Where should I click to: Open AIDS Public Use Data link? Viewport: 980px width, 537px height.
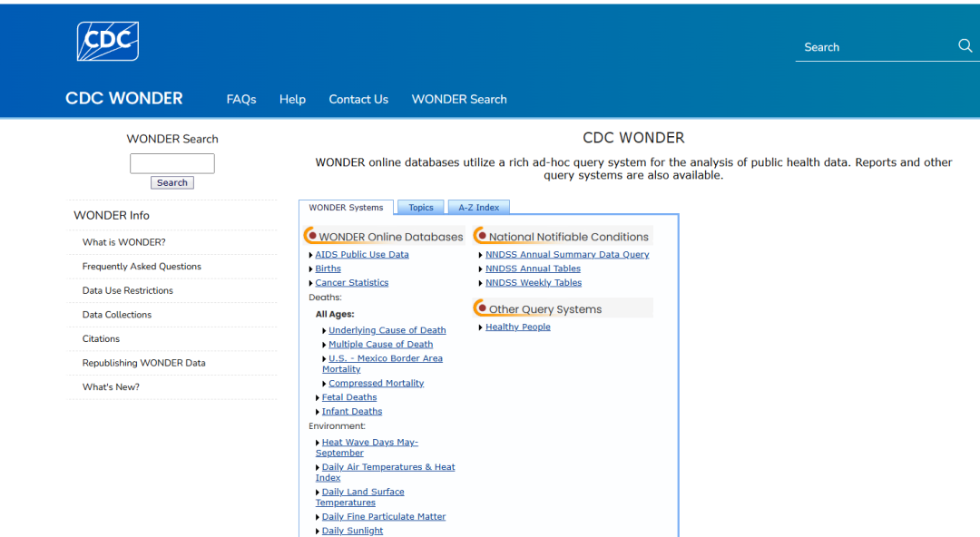coord(362,254)
